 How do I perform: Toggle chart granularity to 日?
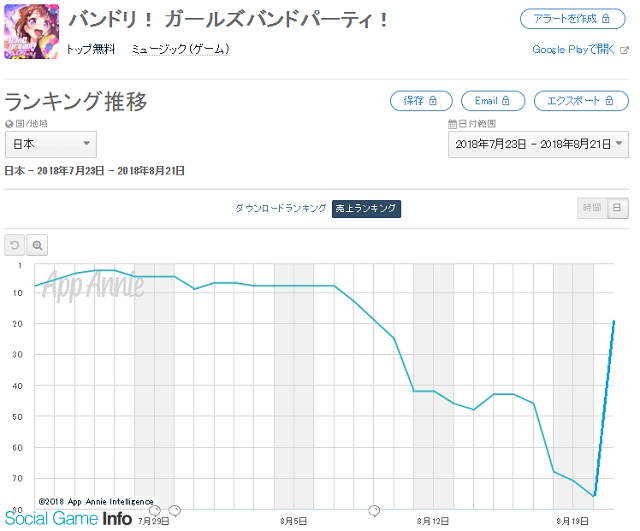618,208
